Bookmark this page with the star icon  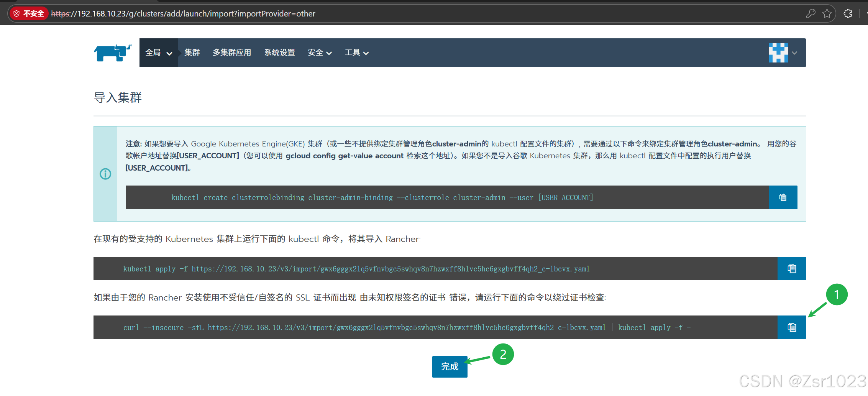827,14
